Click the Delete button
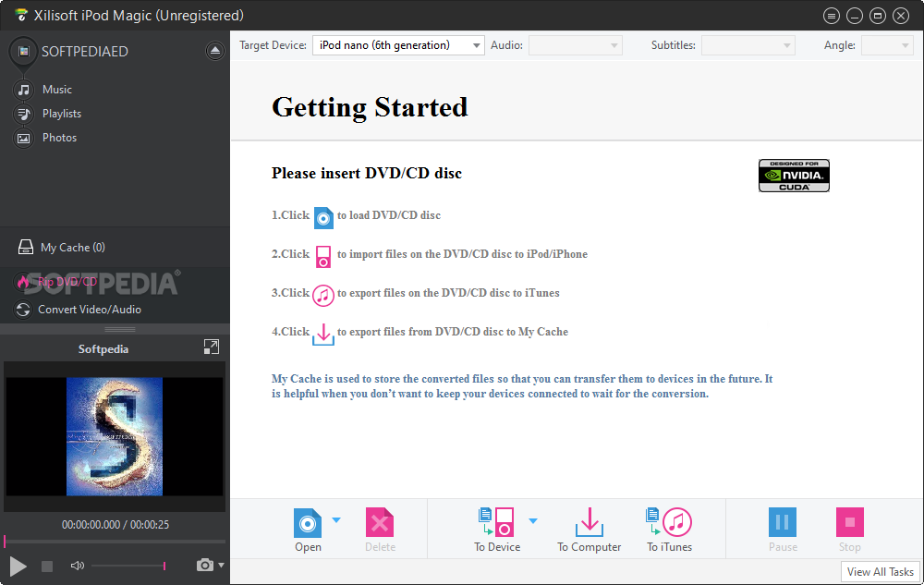The image size is (924, 585). [x=380, y=530]
